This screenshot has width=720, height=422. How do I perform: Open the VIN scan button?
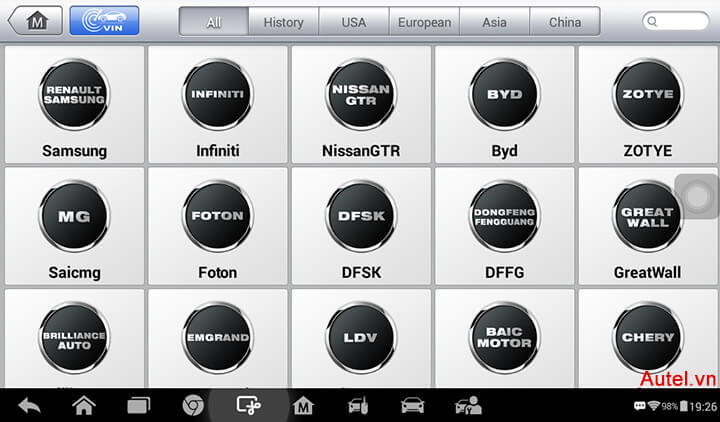pos(104,21)
